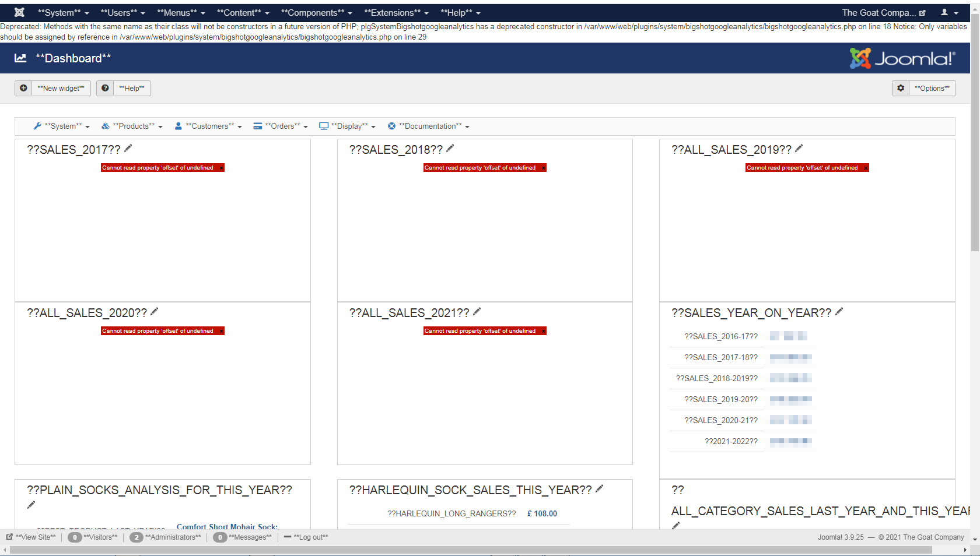980x556 pixels.
Task: Click the ??HARLEQUIN_LONG_RANGERS?? label
Action: (452, 513)
